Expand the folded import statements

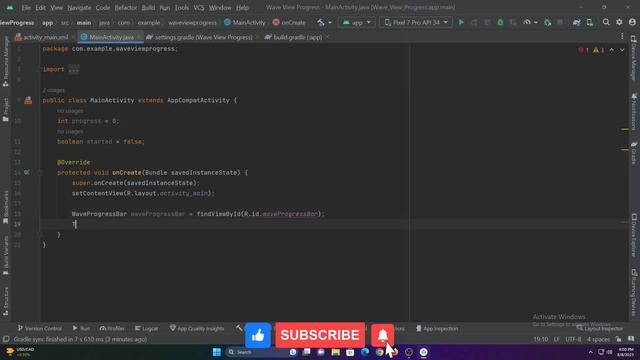(x=73, y=69)
